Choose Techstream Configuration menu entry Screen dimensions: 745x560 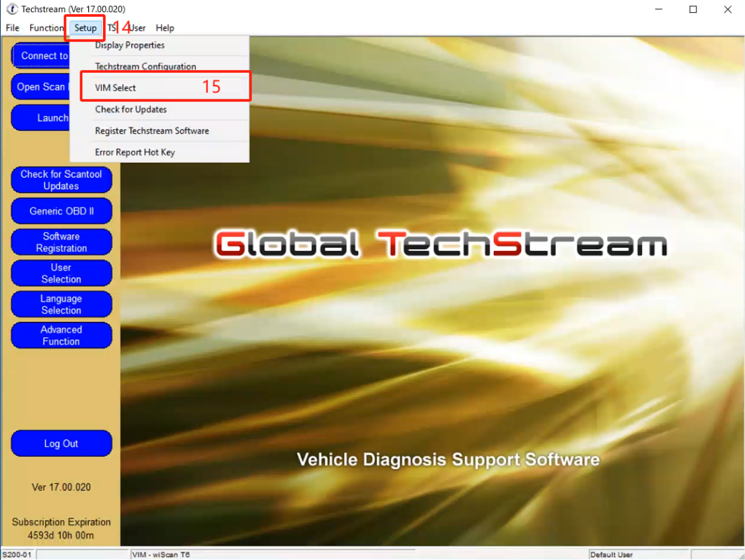click(145, 67)
